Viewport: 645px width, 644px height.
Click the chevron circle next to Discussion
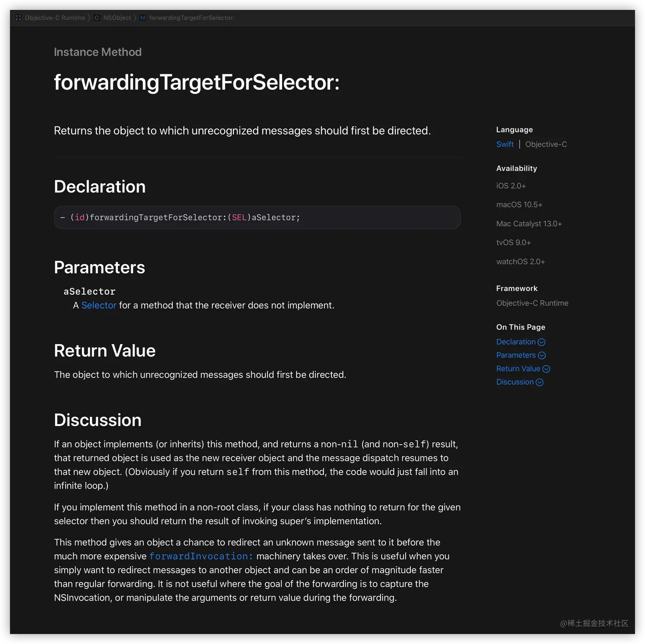tap(540, 382)
